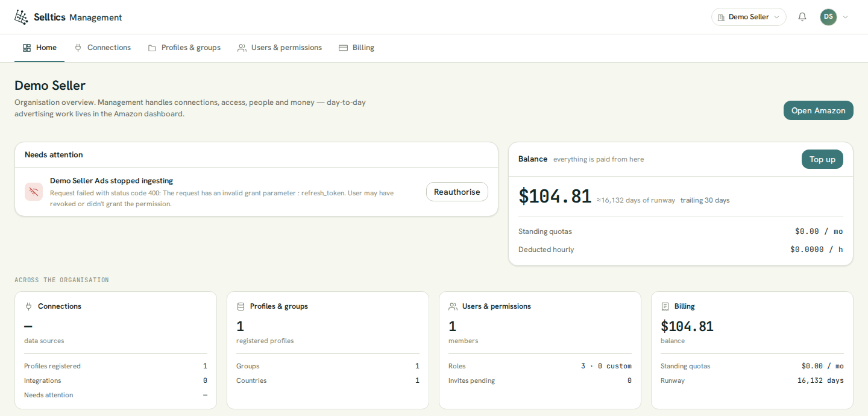This screenshot has height=416, width=868.
Task: Click the $104.81 amount in Balance panel
Action: [x=555, y=197]
